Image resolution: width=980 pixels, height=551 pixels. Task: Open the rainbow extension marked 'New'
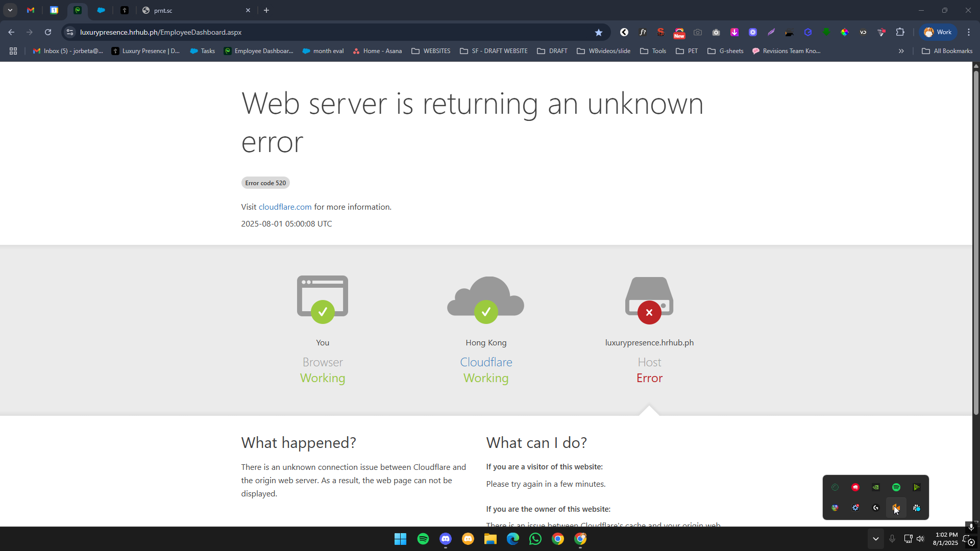(679, 33)
